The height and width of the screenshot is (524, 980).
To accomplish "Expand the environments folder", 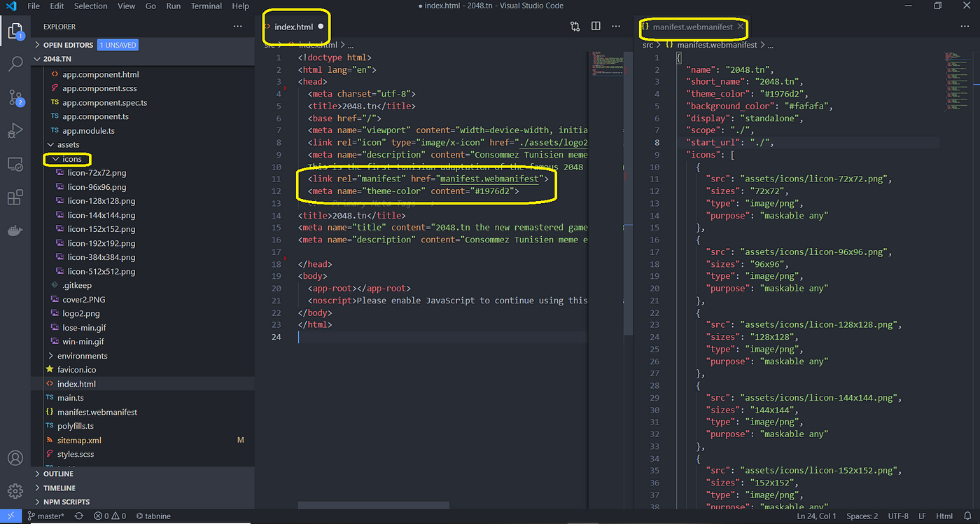I will tap(50, 356).
